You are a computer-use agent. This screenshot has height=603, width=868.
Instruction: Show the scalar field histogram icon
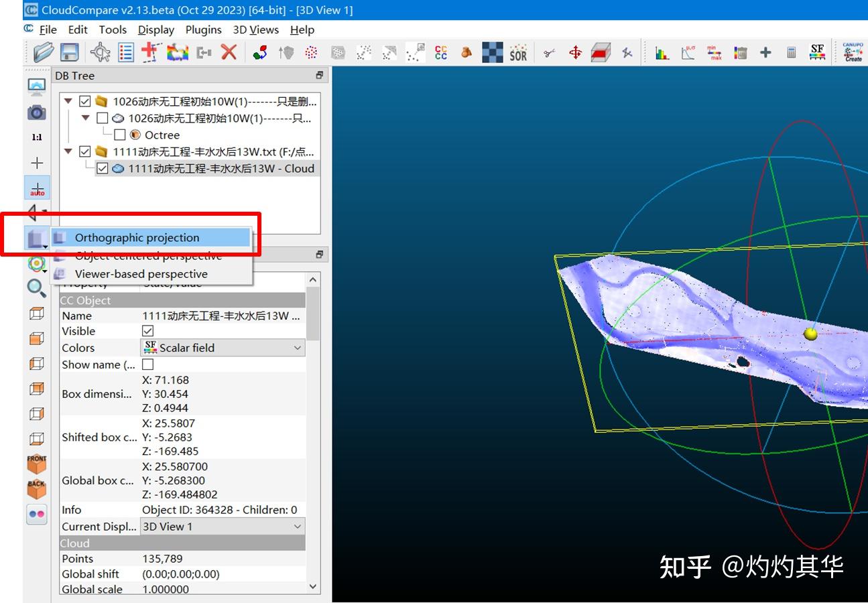click(x=662, y=52)
